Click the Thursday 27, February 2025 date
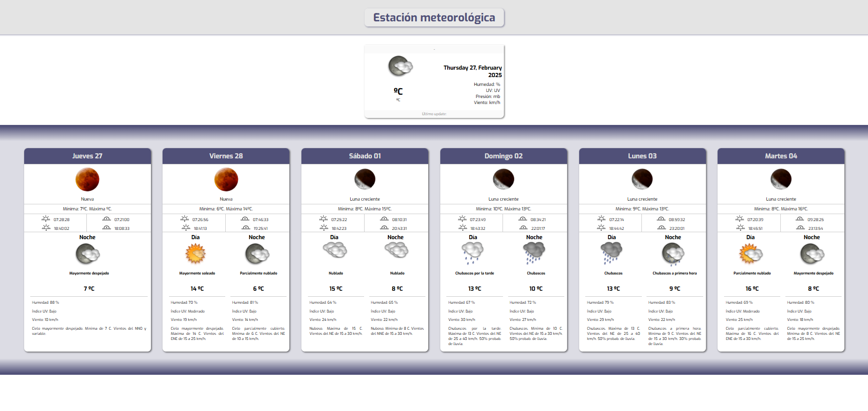Screen dimensions: 868x411 (472, 71)
